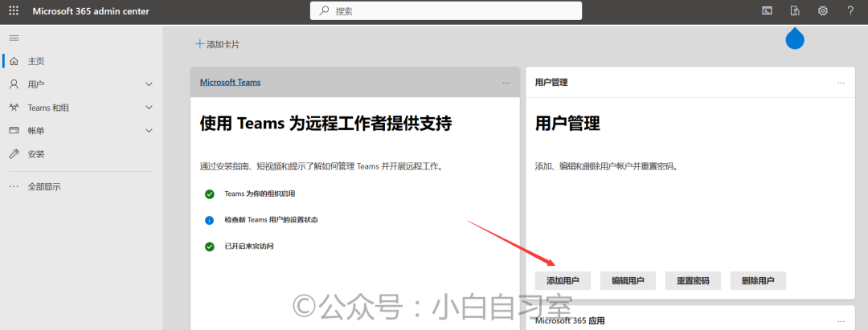This screenshot has width=868, height=330.
Task: Click 检查新 Teams 用户的设置状态 text
Action: click(x=272, y=220)
